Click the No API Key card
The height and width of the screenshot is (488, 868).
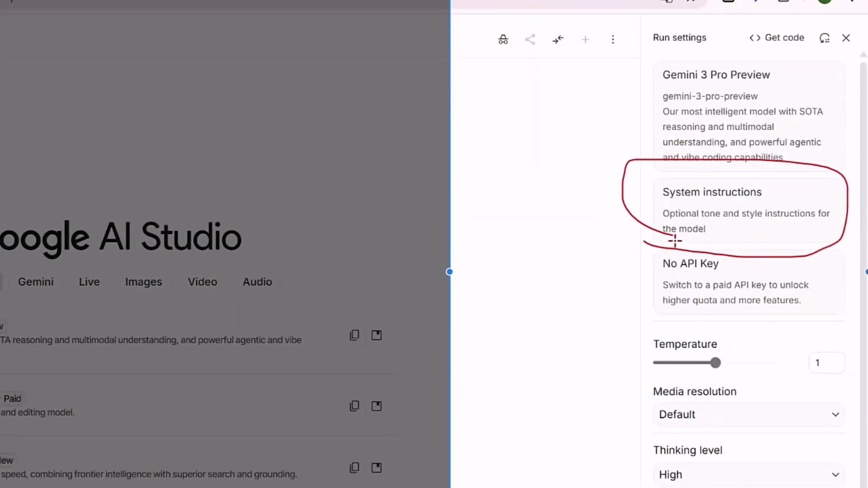[x=749, y=282]
